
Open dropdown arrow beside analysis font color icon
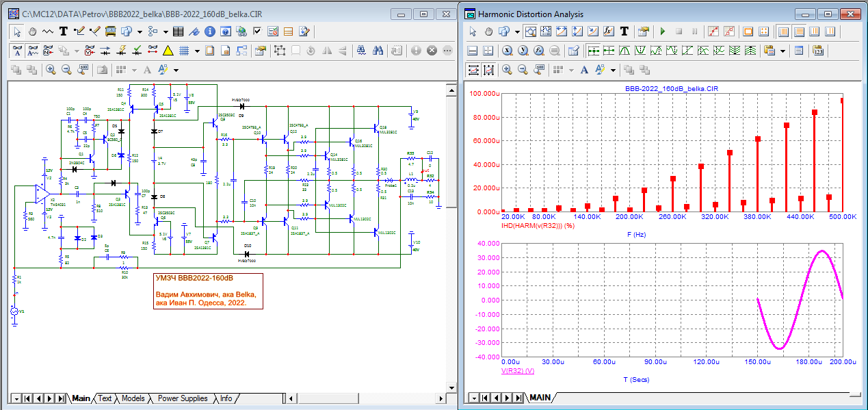614,70
